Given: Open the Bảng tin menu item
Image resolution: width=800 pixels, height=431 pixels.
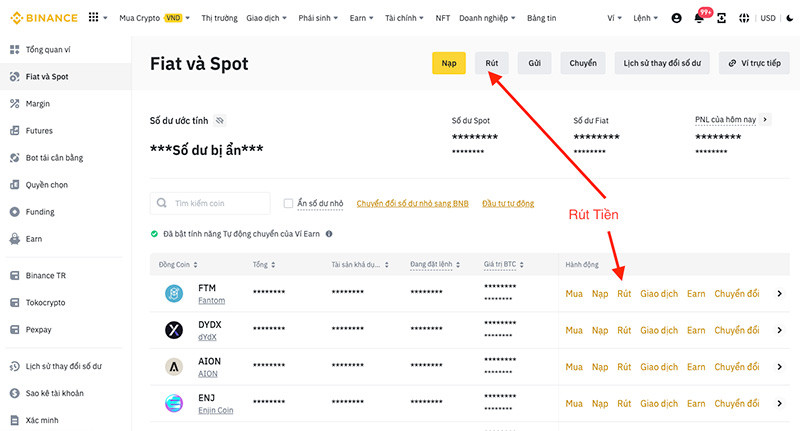Looking at the screenshot, I should [x=541, y=18].
